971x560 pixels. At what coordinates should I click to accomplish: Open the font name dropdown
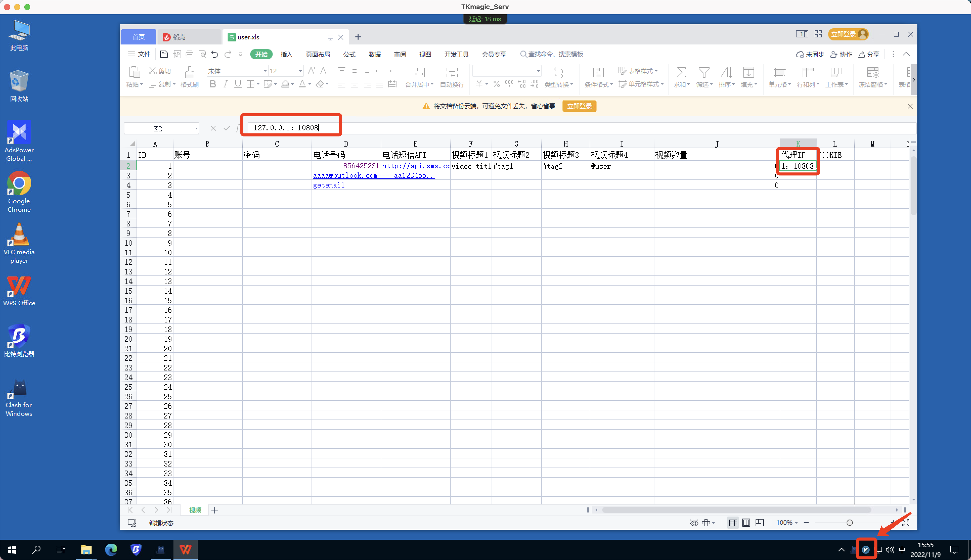(x=265, y=71)
